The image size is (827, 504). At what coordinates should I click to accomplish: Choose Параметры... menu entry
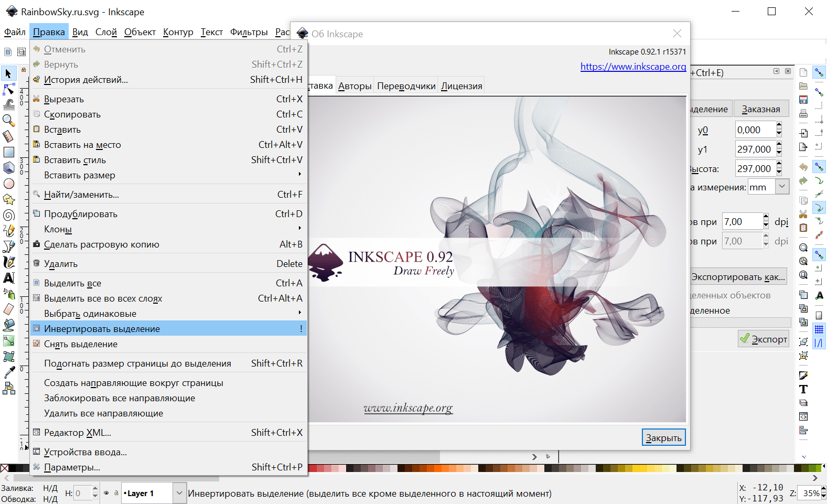(168, 467)
